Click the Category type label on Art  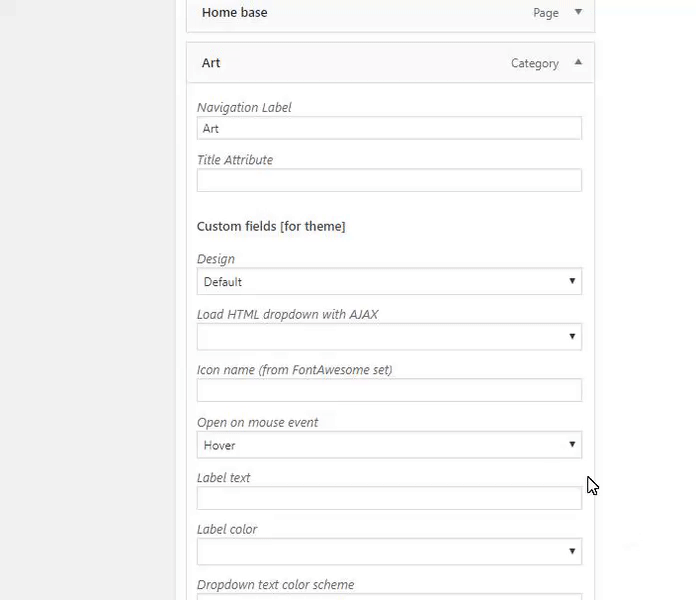pyautogui.click(x=534, y=63)
